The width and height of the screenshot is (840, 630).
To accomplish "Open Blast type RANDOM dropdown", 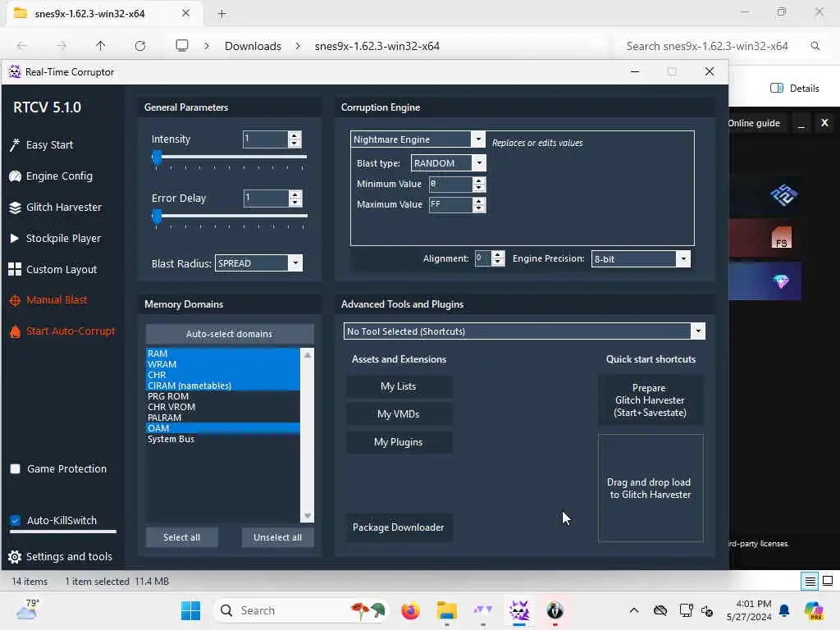I will click(x=479, y=163).
